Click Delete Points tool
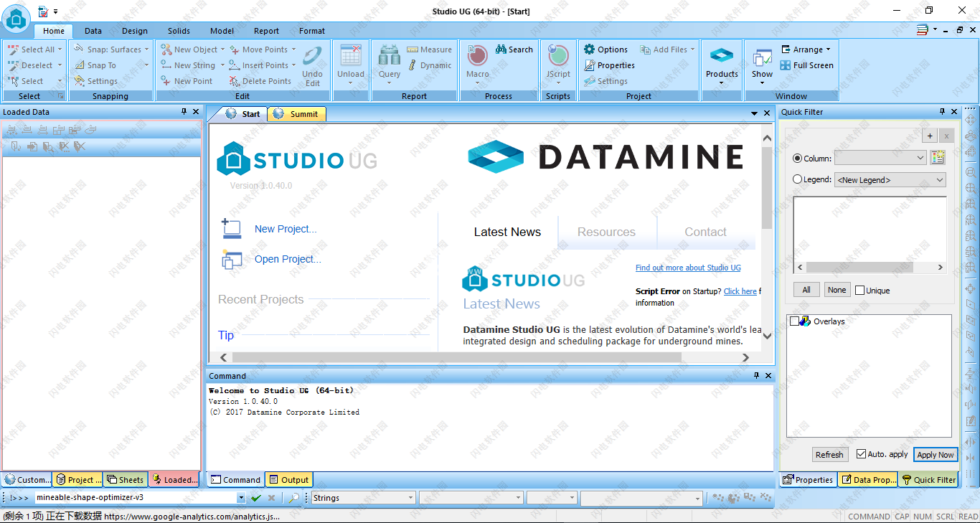This screenshot has height=523, width=980. coord(260,81)
